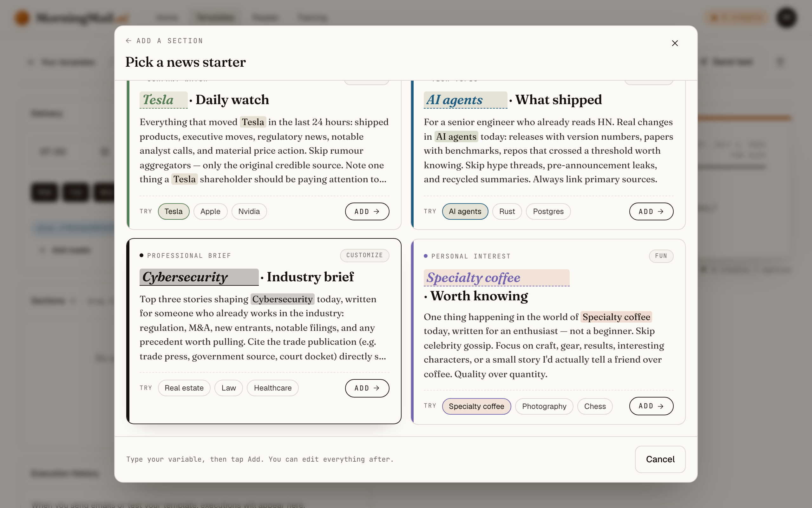Image resolution: width=812 pixels, height=508 pixels.
Task: Pick the Real estate suggestion chip
Action: [184, 388]
